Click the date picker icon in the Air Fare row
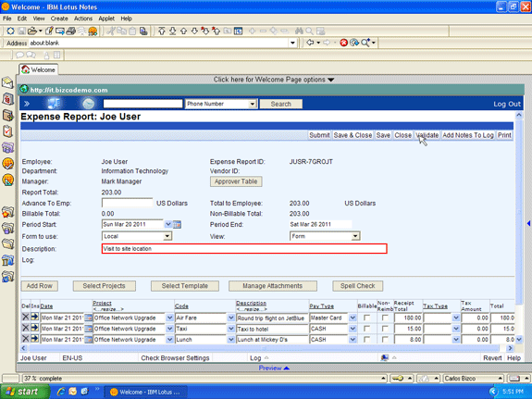The image size is (532, 399). tap(88, 318)
